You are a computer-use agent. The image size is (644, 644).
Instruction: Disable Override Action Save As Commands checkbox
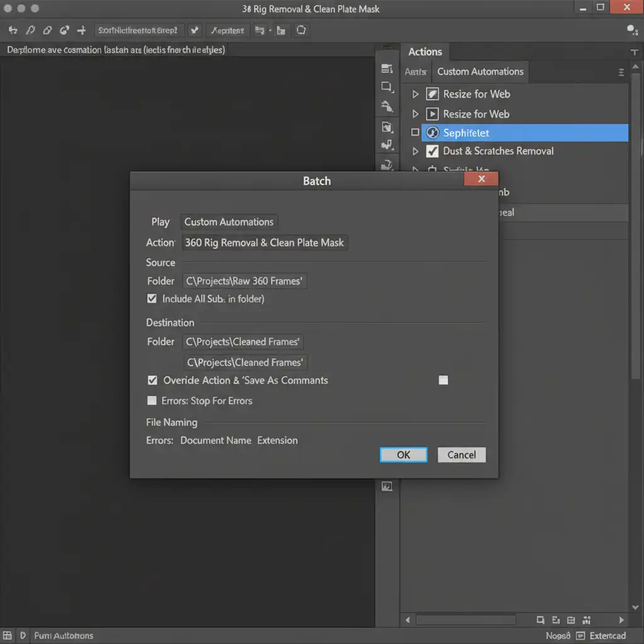(152, 380)
